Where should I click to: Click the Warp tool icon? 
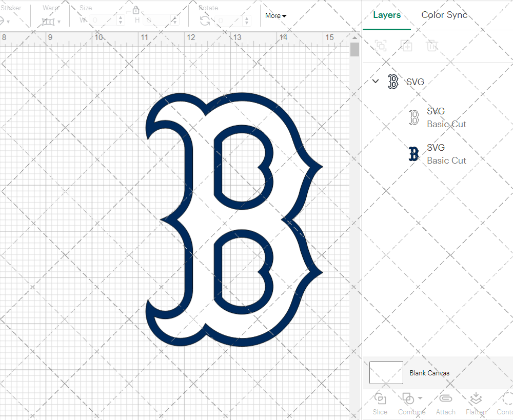coord(48,22)
